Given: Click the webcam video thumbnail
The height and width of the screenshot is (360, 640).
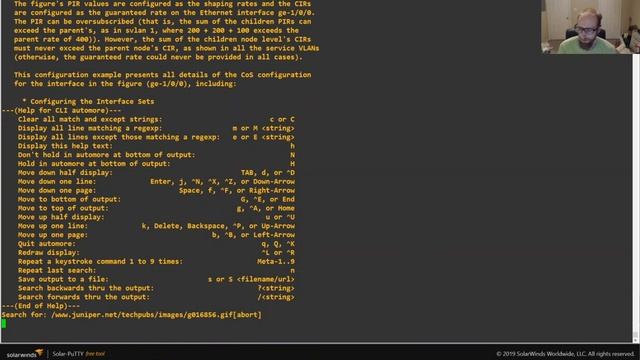Looking at the screenshot, I should pos(590,27).
